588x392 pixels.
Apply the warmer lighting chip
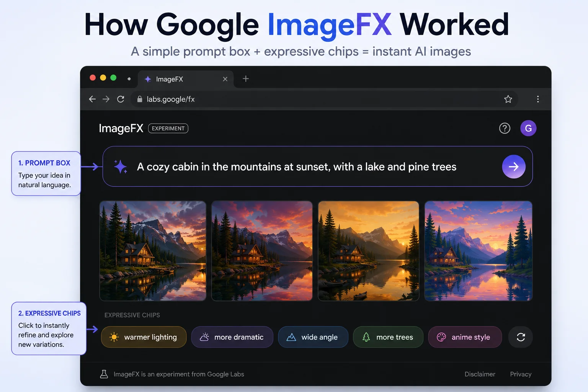pos(144,337)
